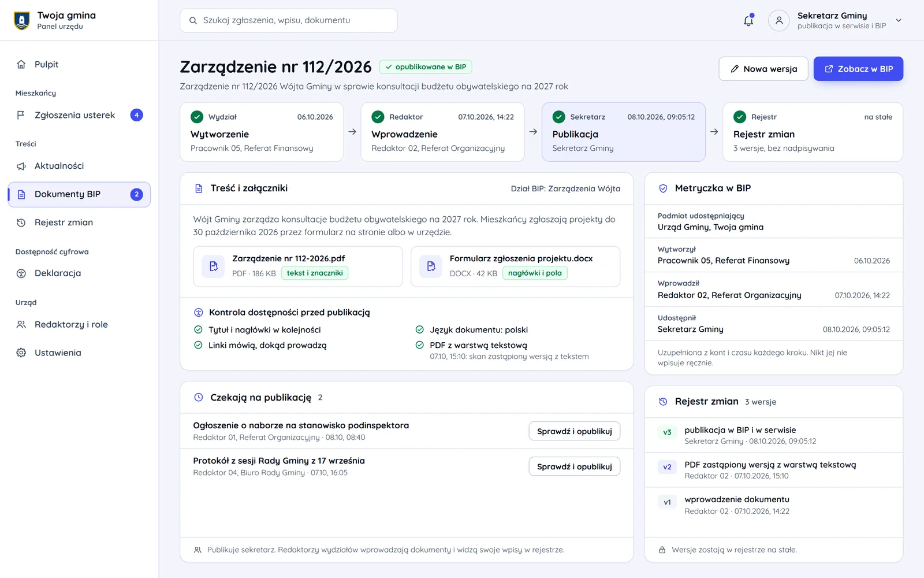The width and height of the screenshot is (924, 578).
Task: Click badge 2 on Dokumenty BIP
Action: 136,194
